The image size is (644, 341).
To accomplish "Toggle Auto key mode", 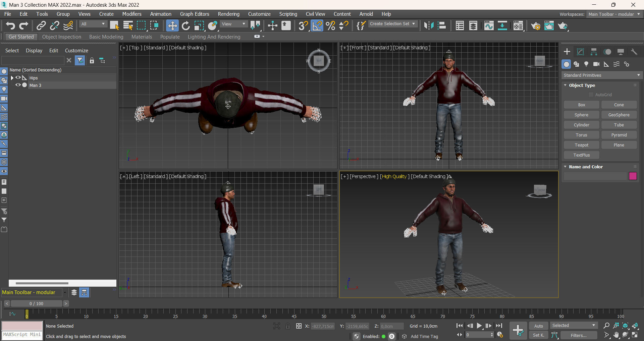I will click(x=539, y=326).
